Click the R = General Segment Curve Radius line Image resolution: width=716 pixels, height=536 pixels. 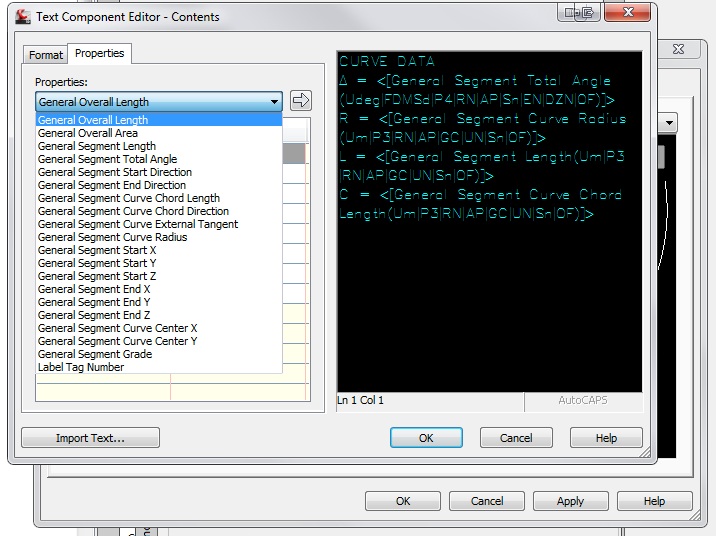pos(483,128)
